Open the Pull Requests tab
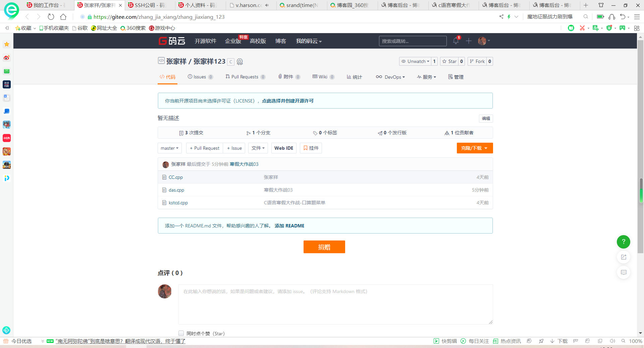The height and width of the screenshot is (348, 644). pyautogui.click(x=246, y=77)
